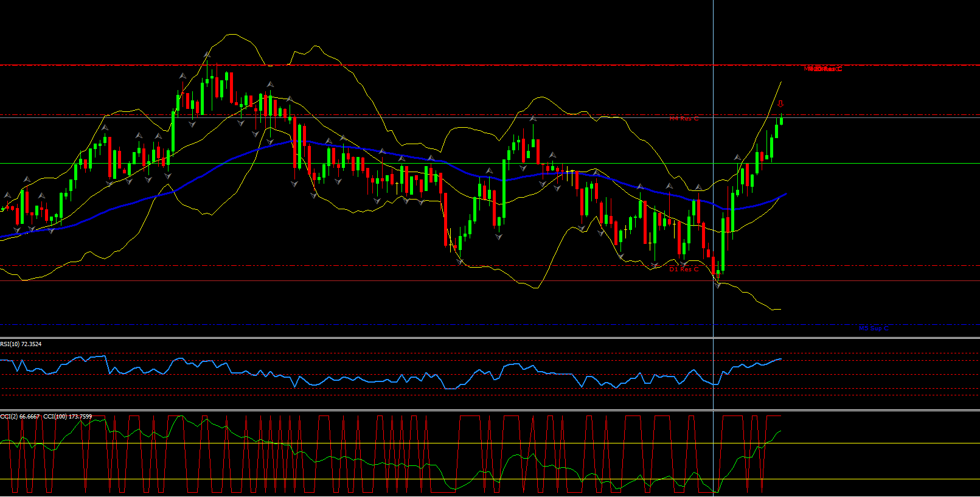
Task: Select the fractal arrow above the chart's highest candle
Action: [x=207, y=55]
